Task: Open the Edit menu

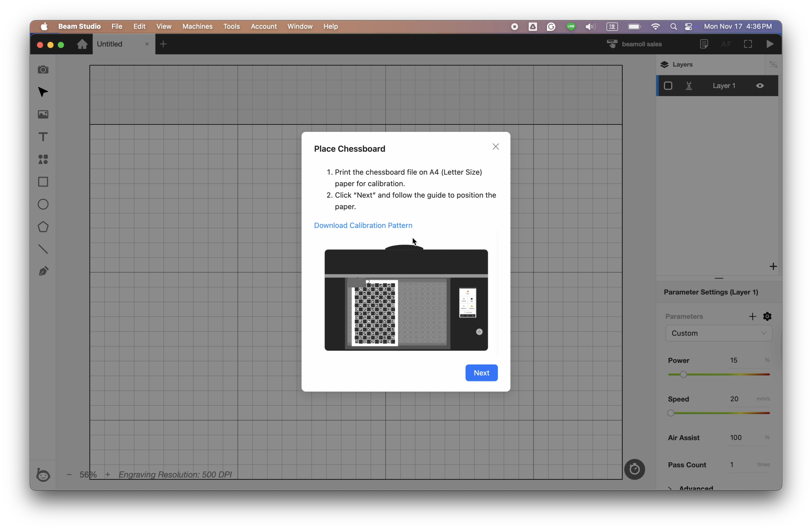Action: click(139, 26)
